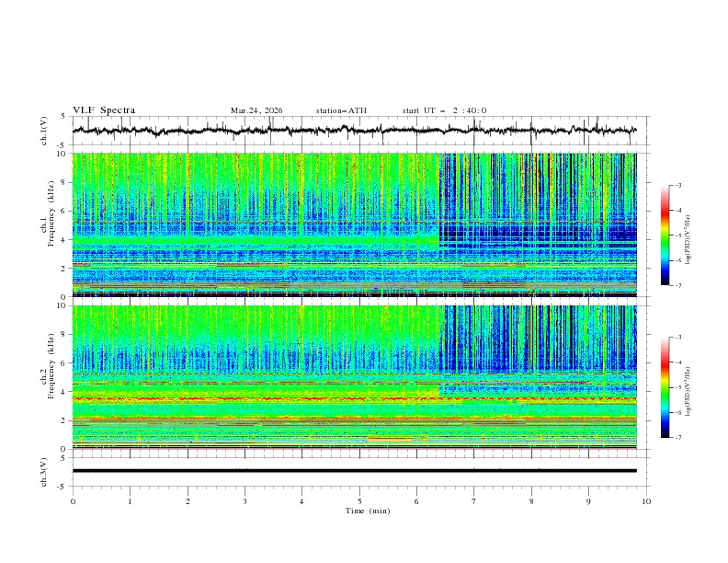Click the time tick label "7"
728x563 pixels.
point(474,501)
